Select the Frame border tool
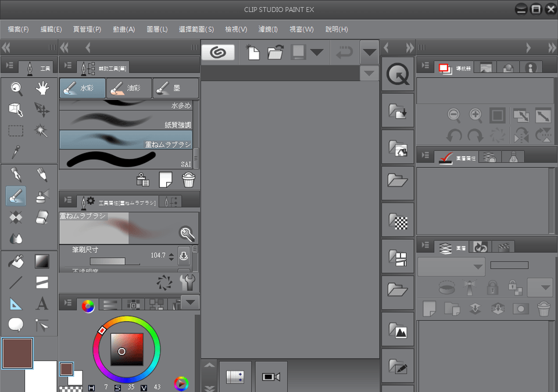Image resolution: width=558 pixels, height=392 pixels. (x=42, y=283)
